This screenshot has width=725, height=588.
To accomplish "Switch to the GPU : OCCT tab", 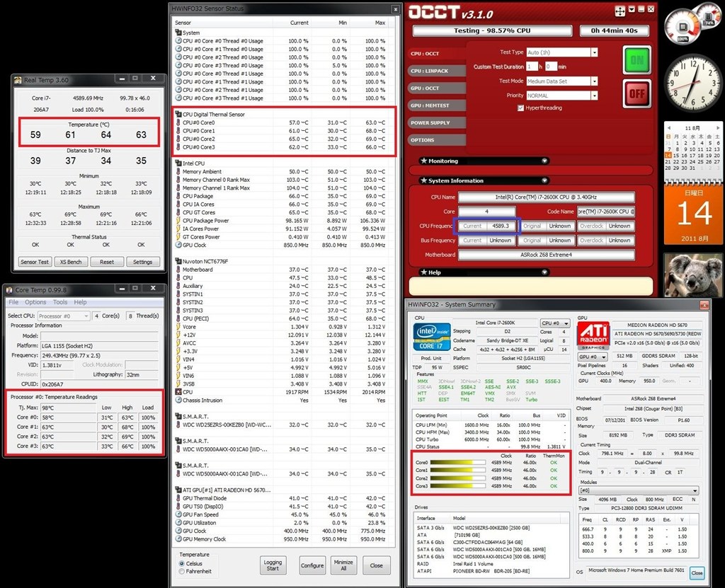I will tap(436, 88).
